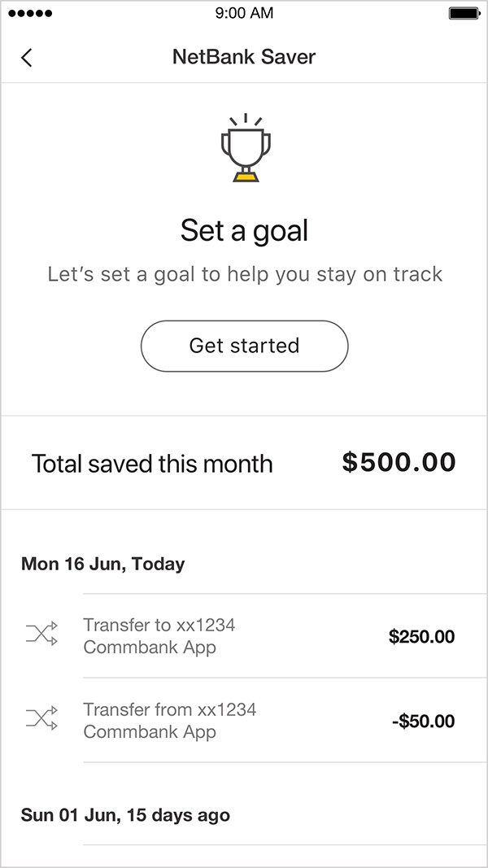Click the trophy goal icon
This screenshot has height=868, width=488.
(x=243, y=146)
